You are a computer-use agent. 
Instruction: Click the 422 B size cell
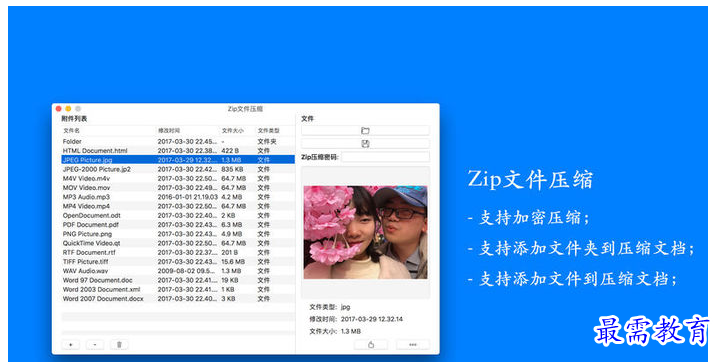click(230, 151)
